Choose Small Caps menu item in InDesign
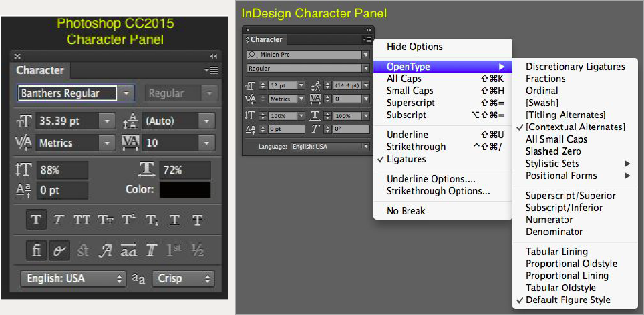 (x=443, y=91)
